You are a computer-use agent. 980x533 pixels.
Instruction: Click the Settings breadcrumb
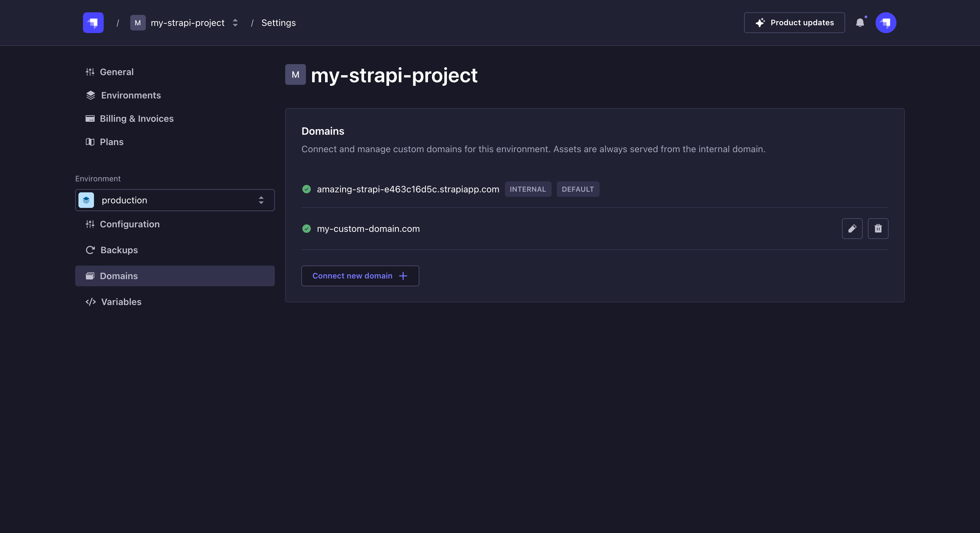pos(278,23)
